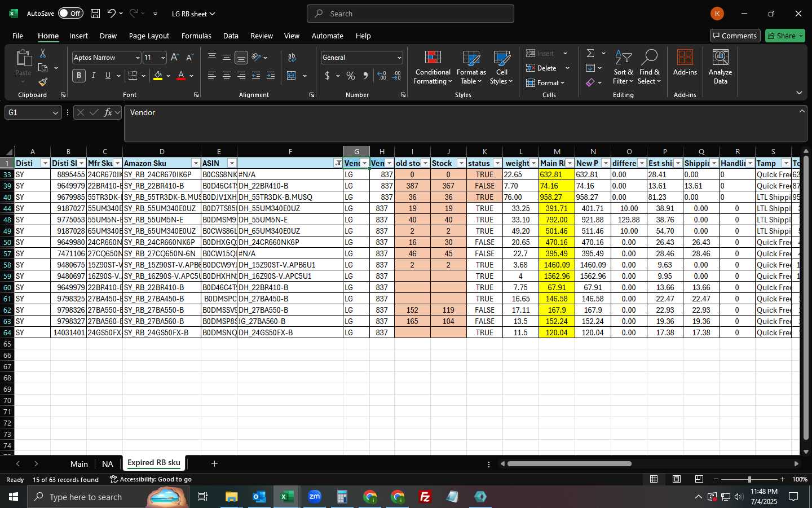This screenshot has width=812, height=508.
Task: Switch to Formulas ribbon tab
Action: pos(196,36)
